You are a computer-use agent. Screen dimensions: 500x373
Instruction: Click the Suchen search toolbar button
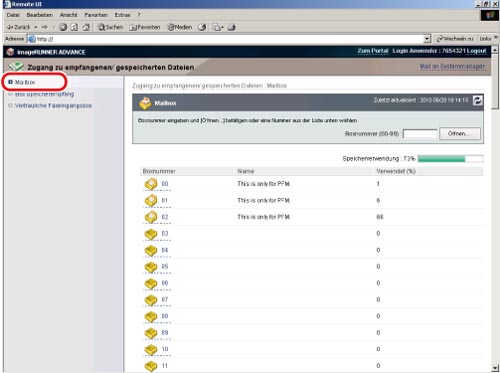click(110, 27)
